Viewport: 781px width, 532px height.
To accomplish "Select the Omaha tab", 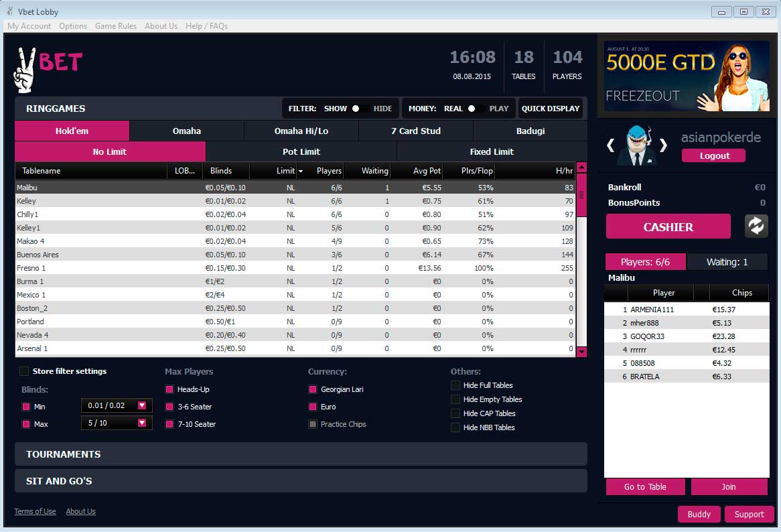I will [x=187, y=131].
